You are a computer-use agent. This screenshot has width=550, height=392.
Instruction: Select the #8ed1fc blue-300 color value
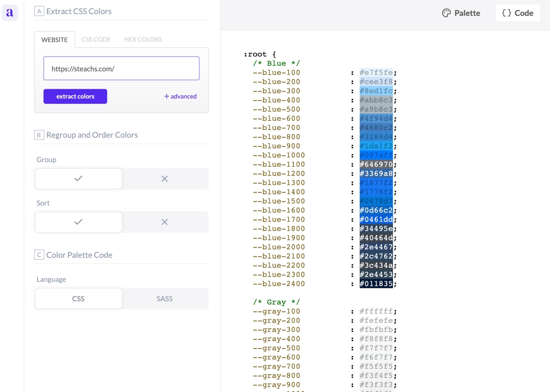[376, 91]
